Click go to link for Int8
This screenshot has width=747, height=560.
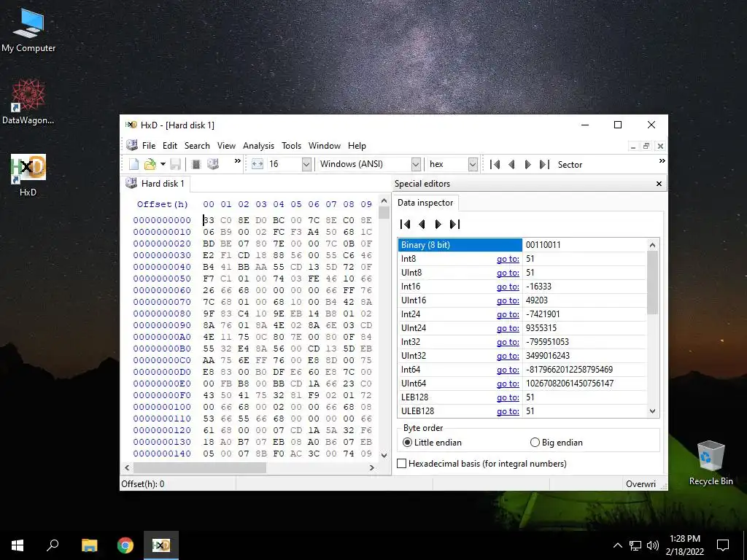tap(508, 259)
